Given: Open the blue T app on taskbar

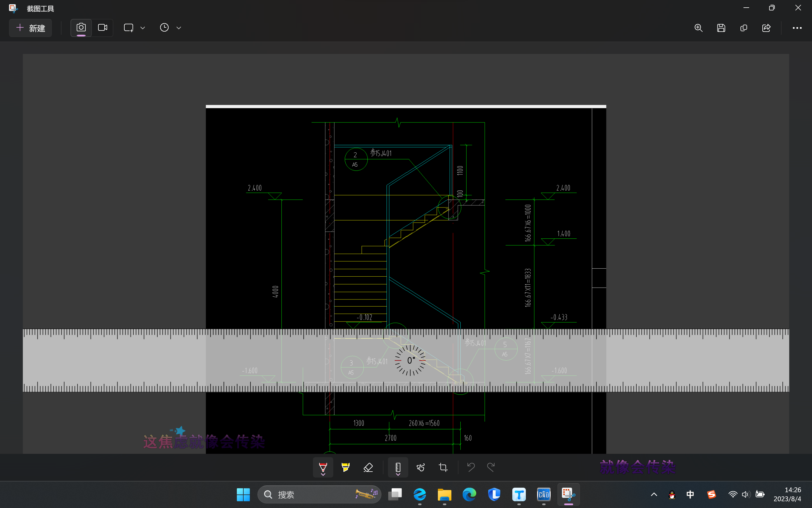Looking at the screenshot, I should (519, 494).
